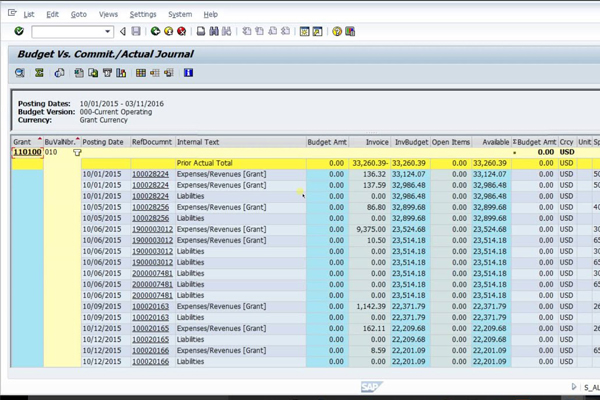Open grant 110100 link
Image resolution: width=600 pixels, height=400 pixels.
tap(27, 152)
